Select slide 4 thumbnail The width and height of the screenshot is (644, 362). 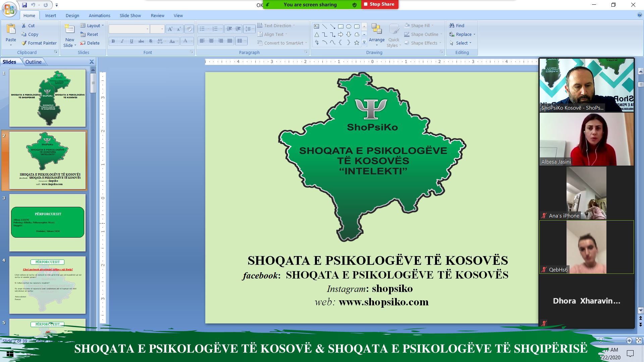pyautogui.click(x=47, y=285)
